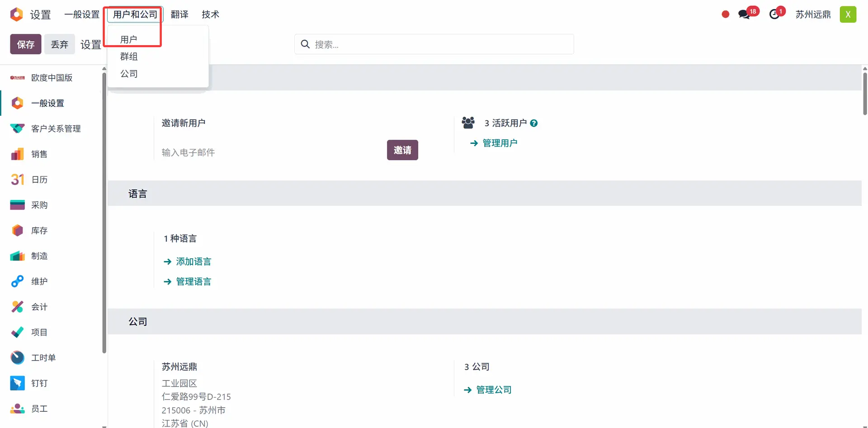Open the activities clock icon
The image size is (868, 428).
(x=774, y=14)
